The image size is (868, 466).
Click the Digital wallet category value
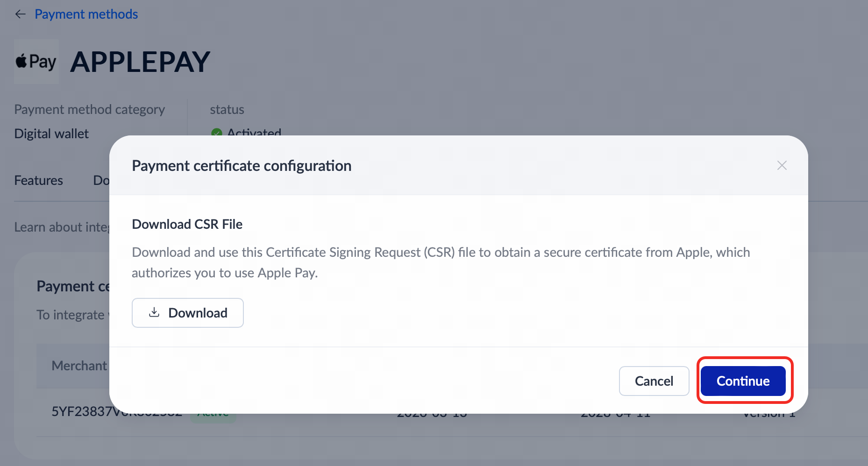pyautogui.click(x=51, y=134)
